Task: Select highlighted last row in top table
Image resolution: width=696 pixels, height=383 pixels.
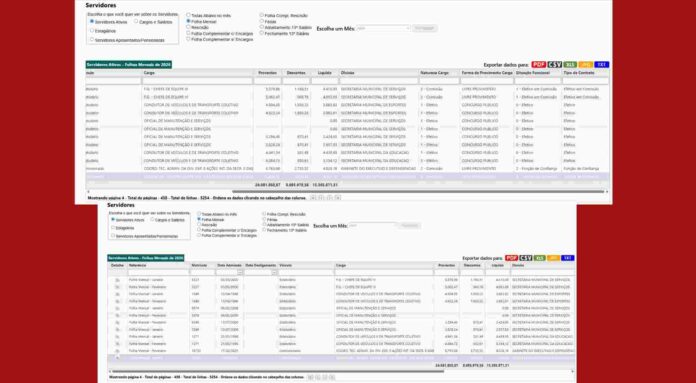Action: (x=347, y=177)
